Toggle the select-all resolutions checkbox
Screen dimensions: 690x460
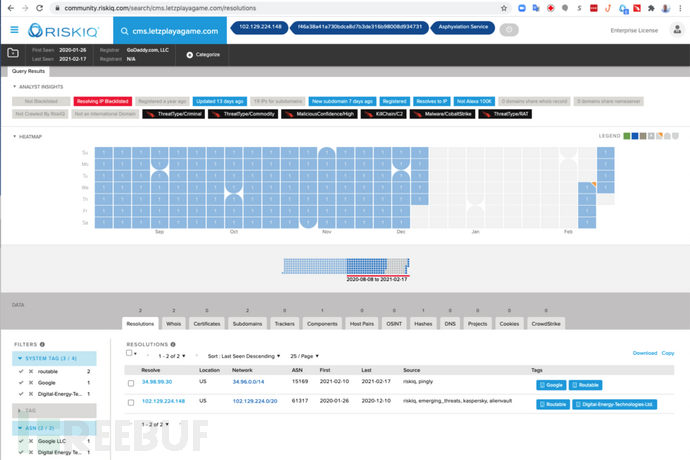[129, 353]
